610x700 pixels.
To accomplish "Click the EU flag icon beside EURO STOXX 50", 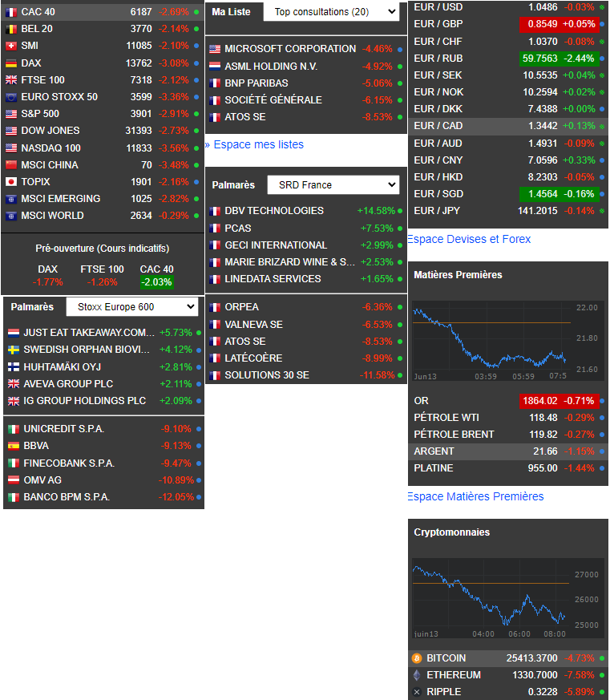I will pyautogui.click(x=11, y=97).
